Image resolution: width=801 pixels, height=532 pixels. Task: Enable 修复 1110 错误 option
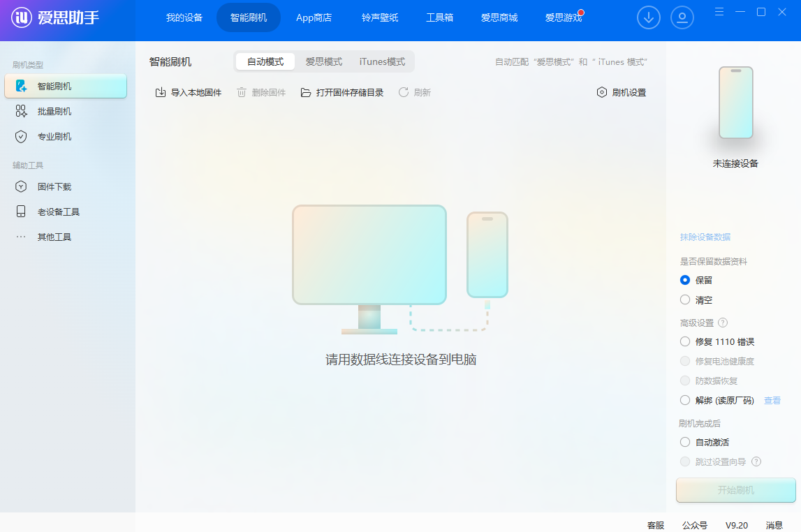tap(685, 341)
